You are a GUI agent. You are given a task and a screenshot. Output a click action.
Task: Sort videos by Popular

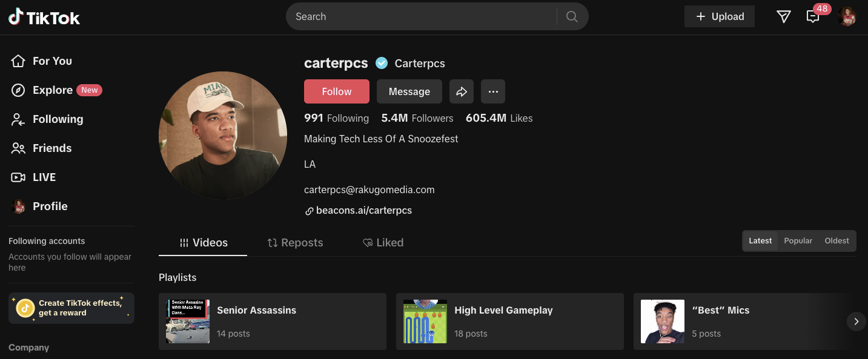point(798,240)
